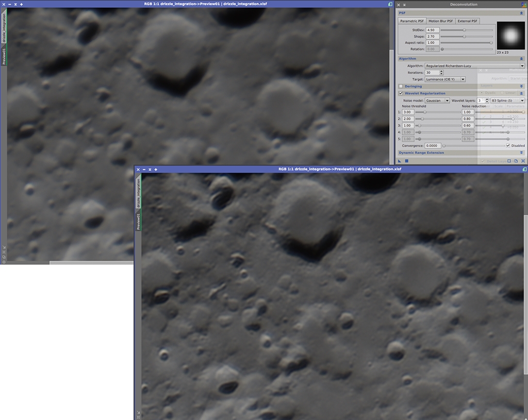This screenshot has height=420, width=528.
Task: Switch to the Motion Blur PSF tab
Action: click(440, 21)
